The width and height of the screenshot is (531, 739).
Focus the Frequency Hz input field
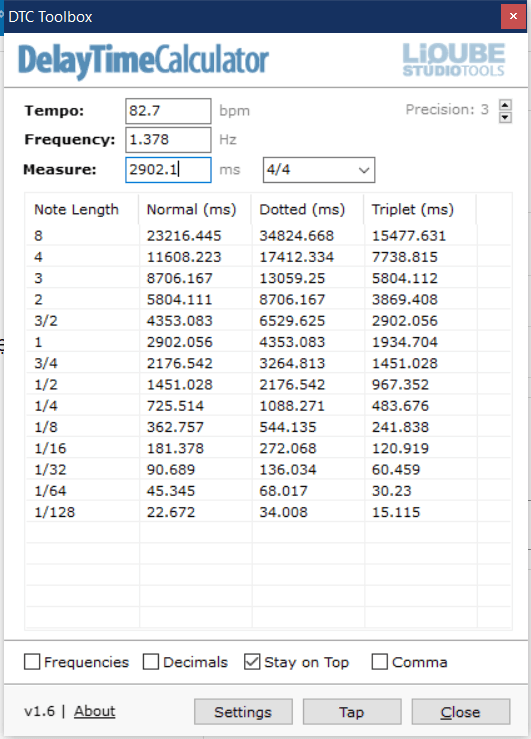pos(168,140)
